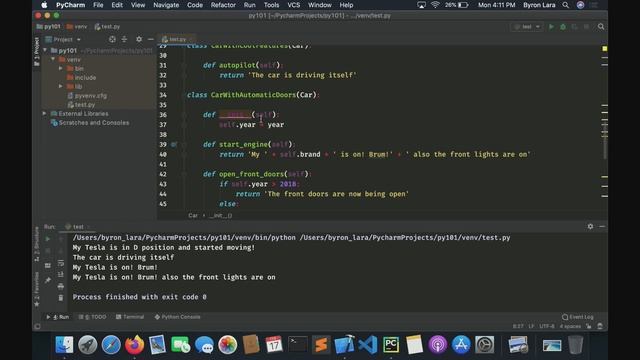Open the VCS menu
The width and height of the screenshot is (640, 360).
click(293, 5)
